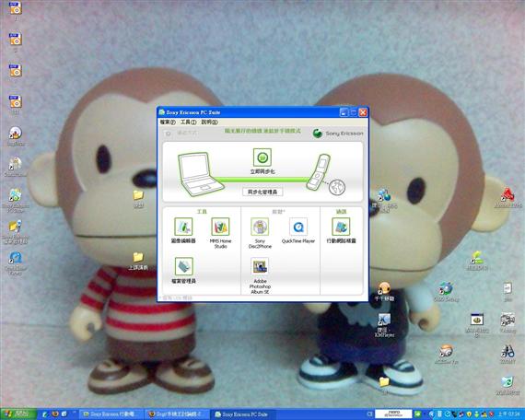Image resolution: width=525 pixels, height=420 pixels.
Task: Select the green leaf desktop shortcut
Action: (477, 261)
